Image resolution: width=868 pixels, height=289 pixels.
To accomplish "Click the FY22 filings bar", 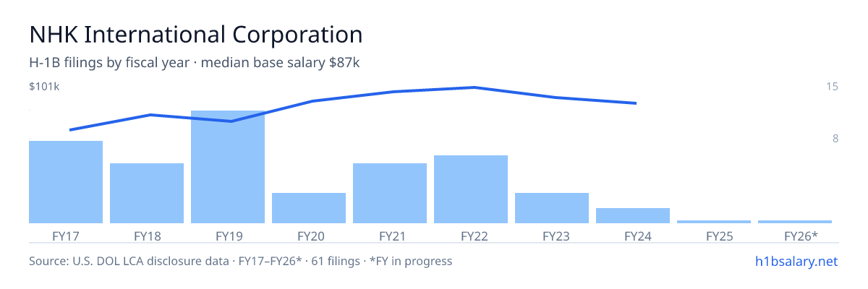I will [471, 189].
